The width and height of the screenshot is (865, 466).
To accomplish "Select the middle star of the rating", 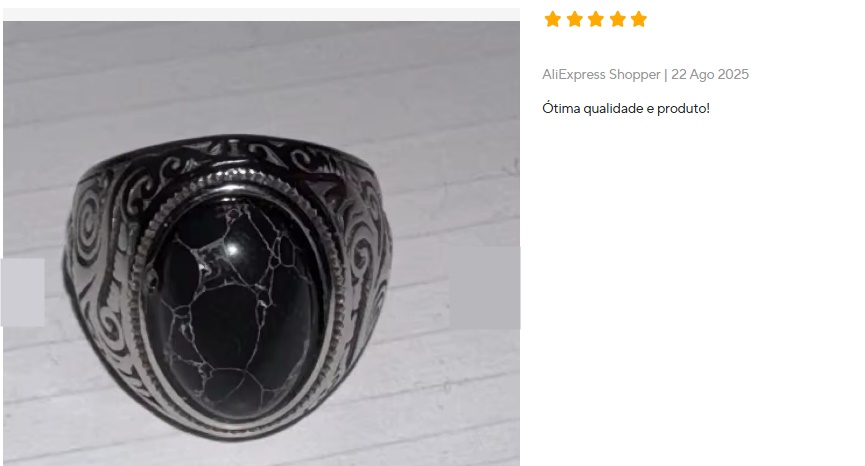I will (x=596, y=19).
